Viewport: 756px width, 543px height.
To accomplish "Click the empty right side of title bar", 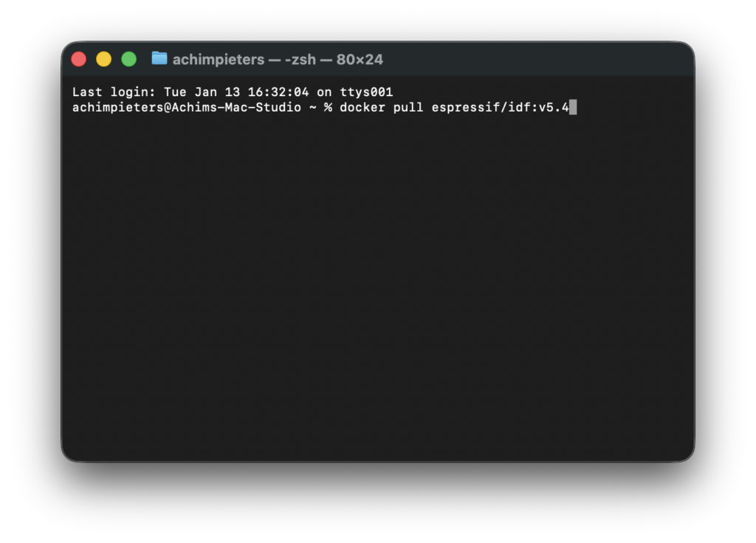I will point(554,59).
